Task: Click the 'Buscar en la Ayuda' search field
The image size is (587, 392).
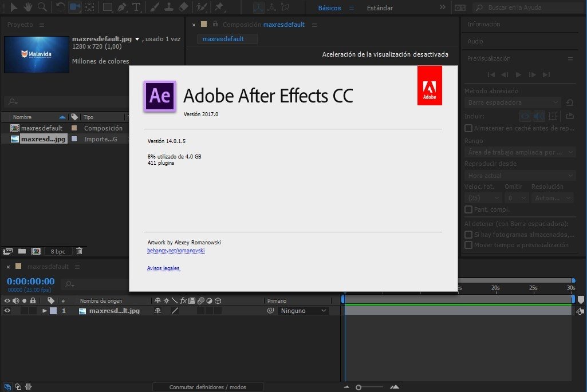Action: [528, 7]
